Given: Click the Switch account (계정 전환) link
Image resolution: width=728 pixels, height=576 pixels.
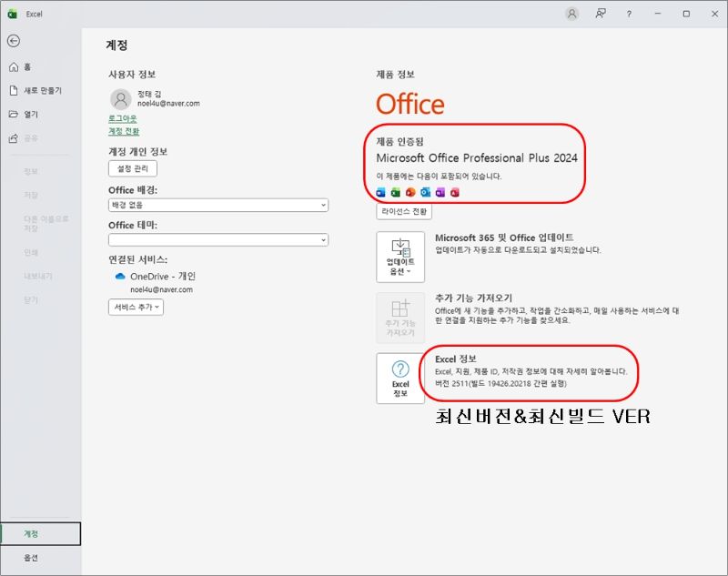Looking at the screenshot, I should tap(123, 131).
